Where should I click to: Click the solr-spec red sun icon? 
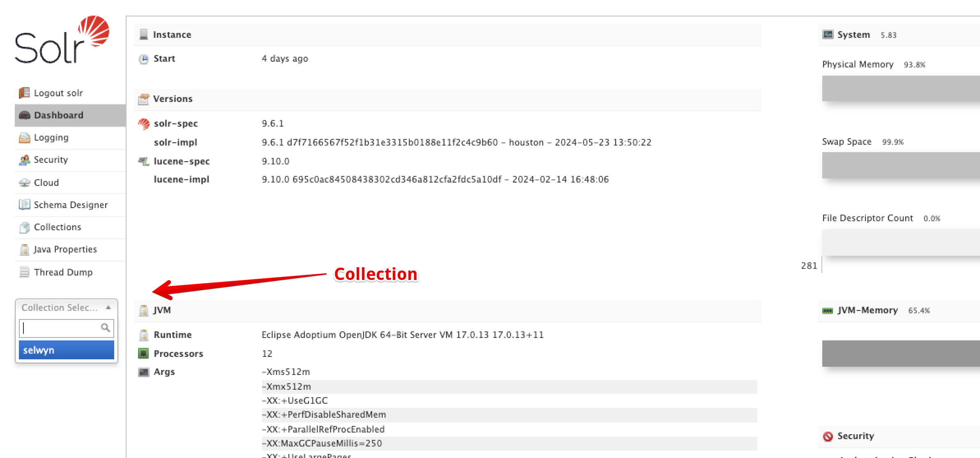(144, 123)
